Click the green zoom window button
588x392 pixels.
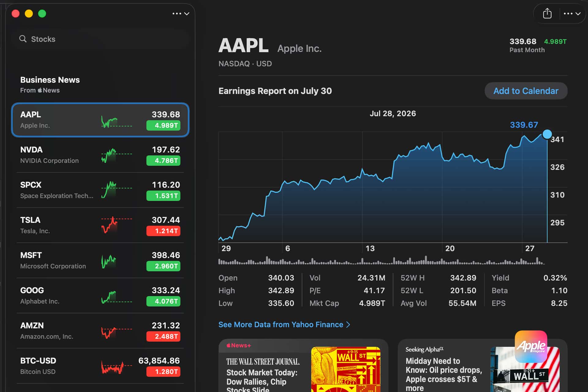tap(42, 13)
